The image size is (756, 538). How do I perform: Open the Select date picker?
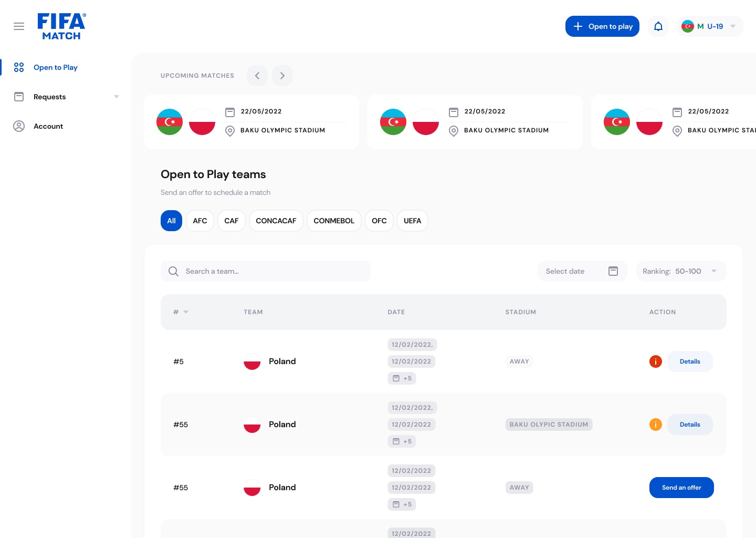click(583, 271)
